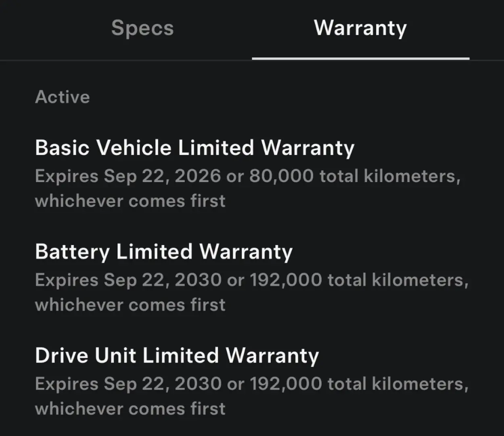Click the divider line below the Specs tab

(126, 60)
